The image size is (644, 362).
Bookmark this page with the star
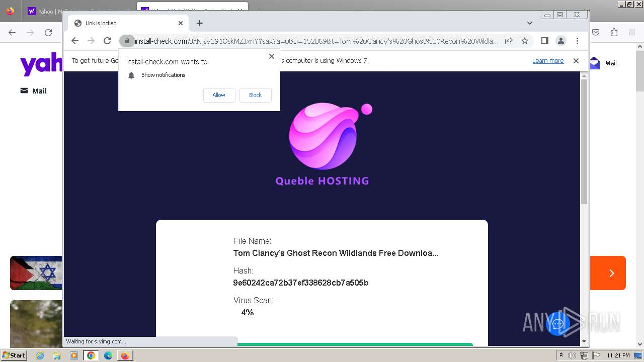[525, 41]
